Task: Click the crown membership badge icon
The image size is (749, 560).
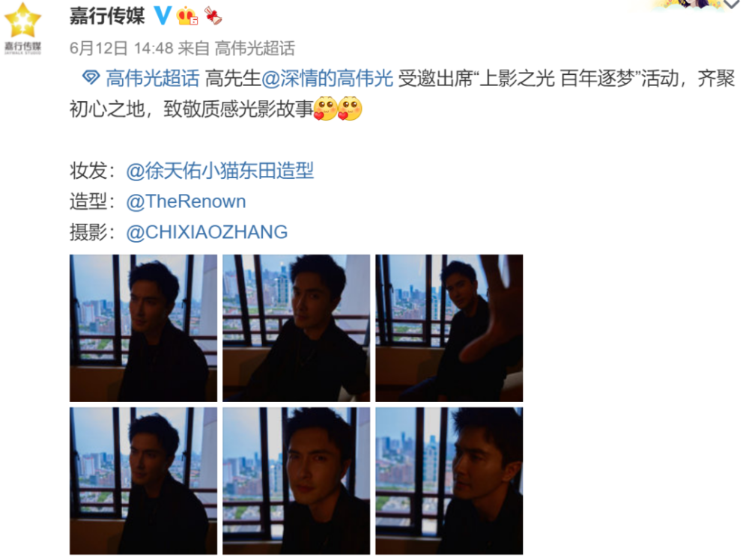Action: (x=187, y=16)
